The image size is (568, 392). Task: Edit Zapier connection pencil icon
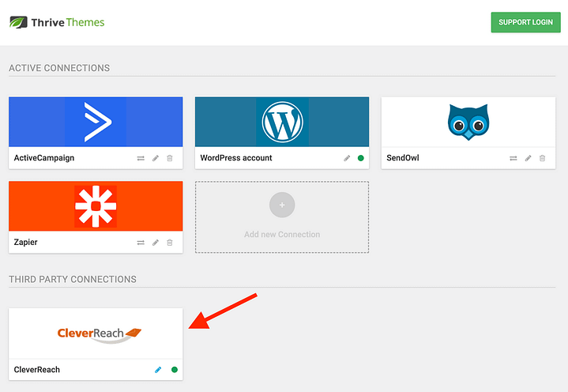tap(156, 243)
